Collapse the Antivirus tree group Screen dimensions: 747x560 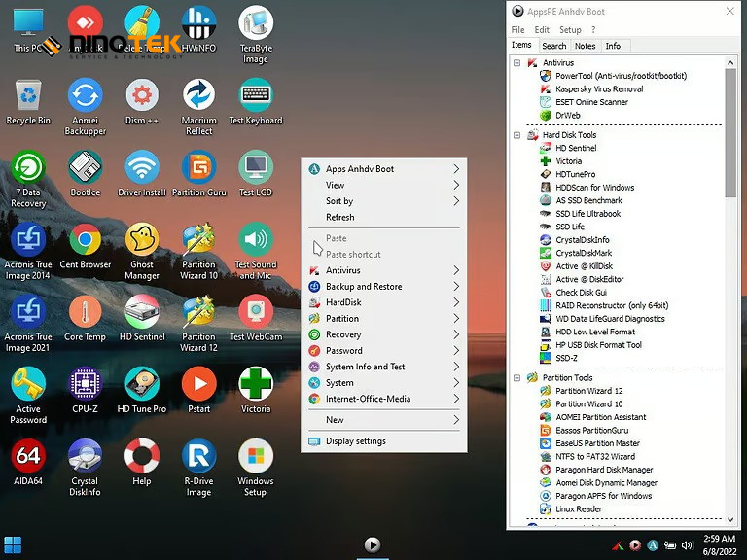tap(517, 63)
